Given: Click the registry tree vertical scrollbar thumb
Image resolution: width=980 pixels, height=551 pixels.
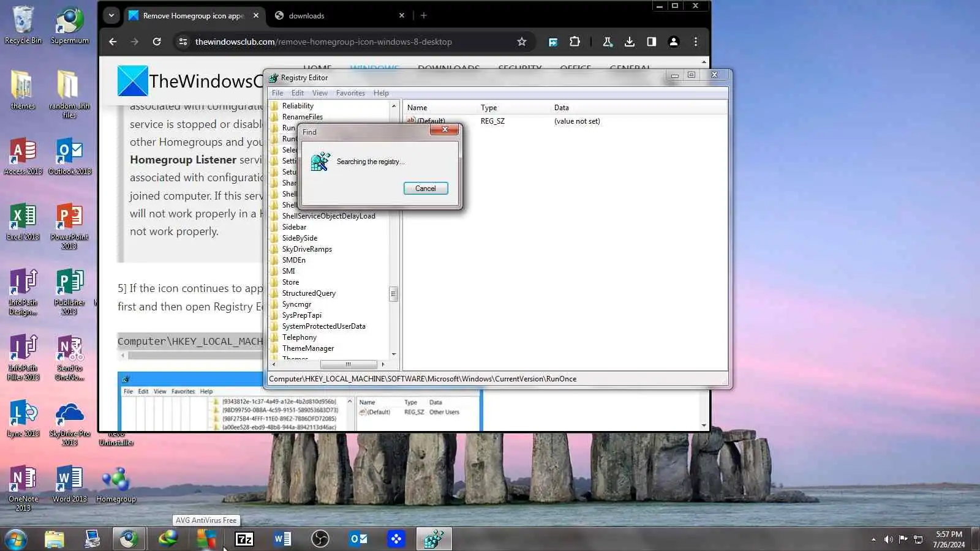Looking at the screenshot, I should coord(393,294).
